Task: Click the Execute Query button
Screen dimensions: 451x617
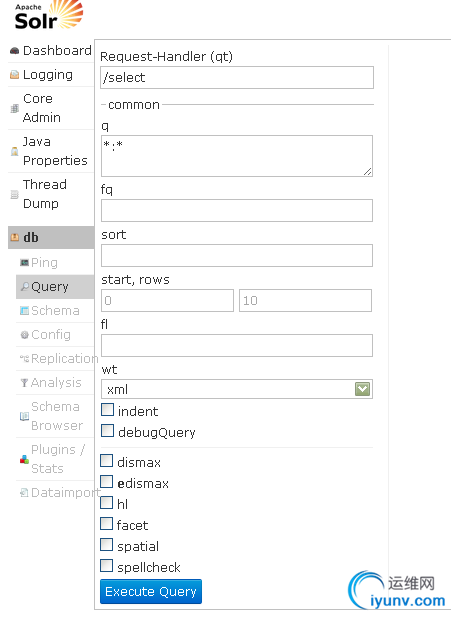Action: [151, 591]
